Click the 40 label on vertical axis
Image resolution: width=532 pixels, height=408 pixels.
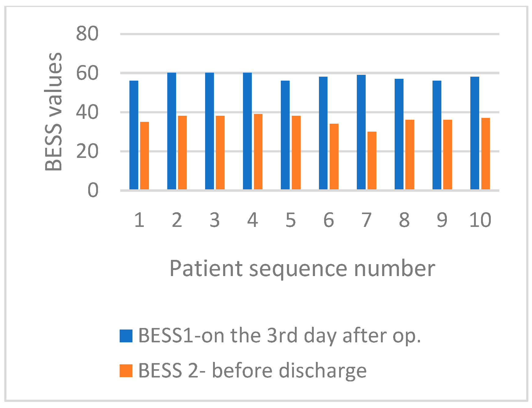(x=87, y=112)
